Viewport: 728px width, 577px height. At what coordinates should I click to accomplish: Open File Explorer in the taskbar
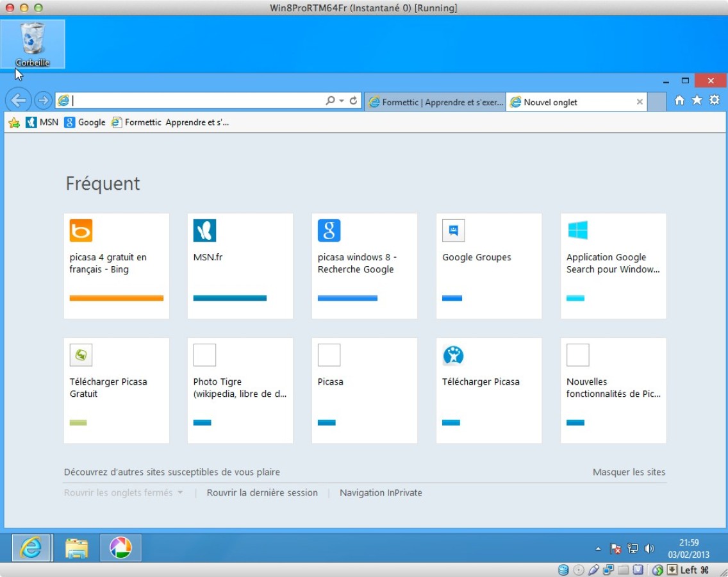pyautogui.click(x=76, y=548)
